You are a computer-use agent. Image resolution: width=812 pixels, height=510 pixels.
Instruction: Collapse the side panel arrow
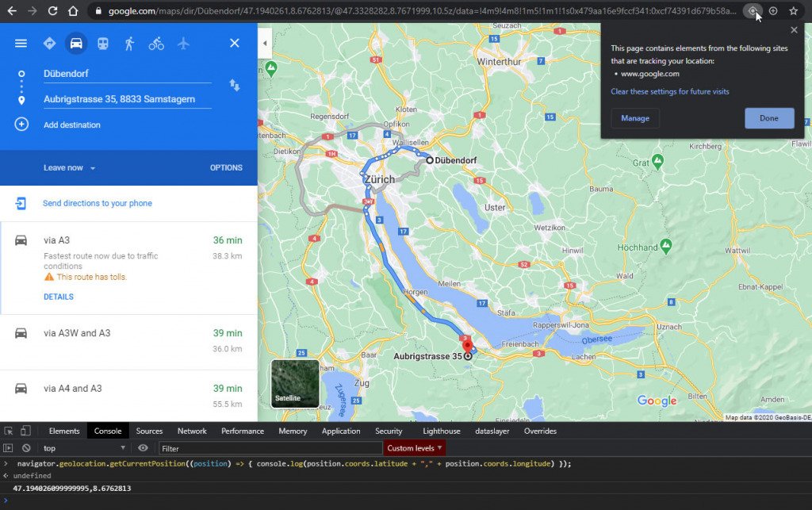tap(265, 43)
